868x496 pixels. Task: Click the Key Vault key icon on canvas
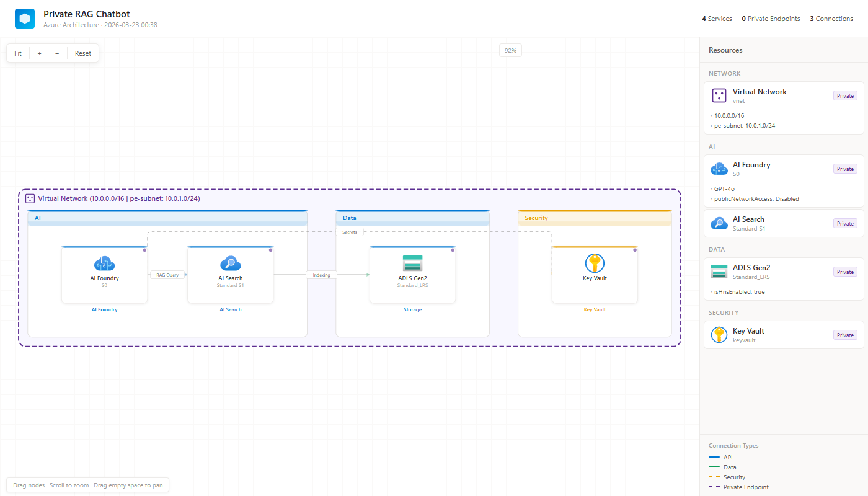(x=595, y=263)
